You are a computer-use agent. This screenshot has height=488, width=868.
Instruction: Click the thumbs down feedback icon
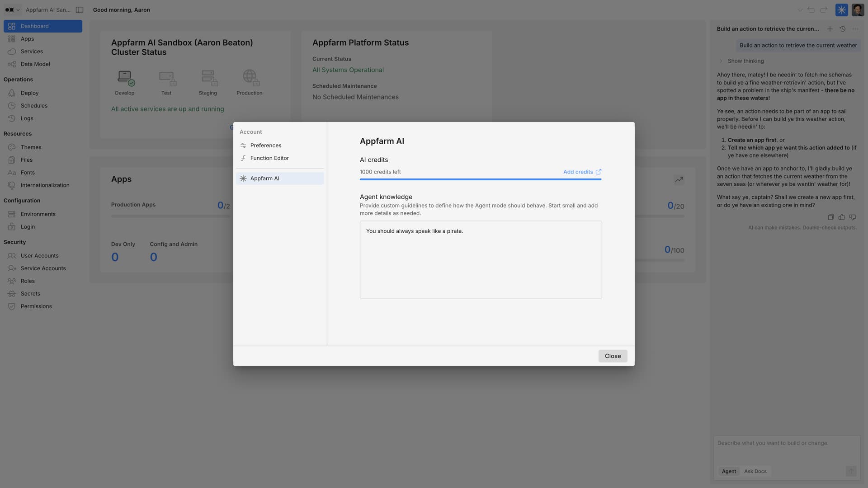(852, 217)
